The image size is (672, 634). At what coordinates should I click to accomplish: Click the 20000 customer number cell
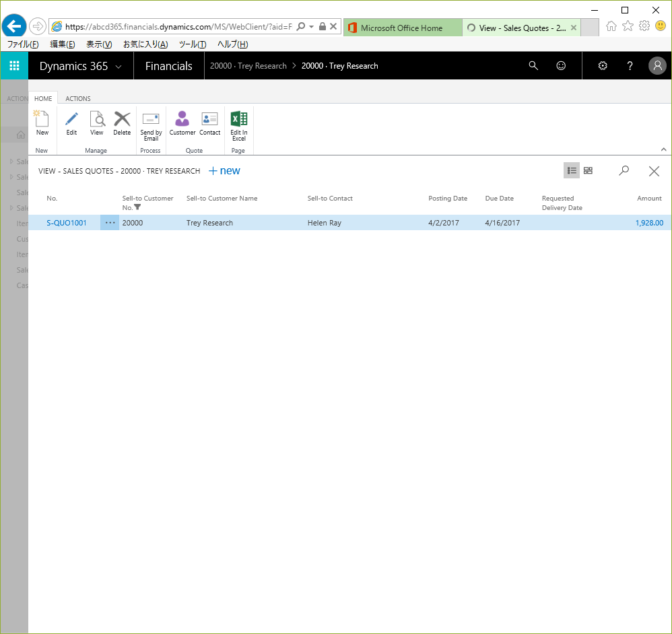[x=133, y=223]
